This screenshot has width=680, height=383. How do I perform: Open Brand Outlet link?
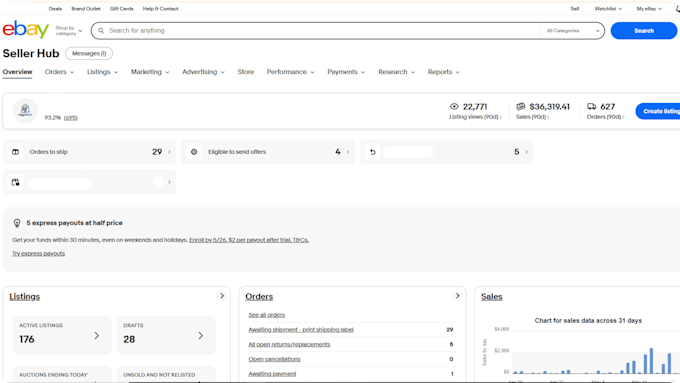pyautogui.click(x=86, y=9)
